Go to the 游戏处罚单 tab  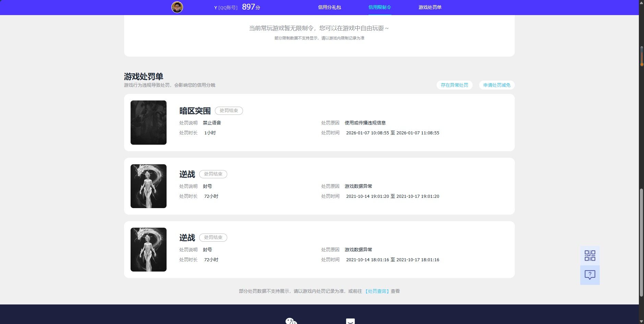click(x=430, y=7)
